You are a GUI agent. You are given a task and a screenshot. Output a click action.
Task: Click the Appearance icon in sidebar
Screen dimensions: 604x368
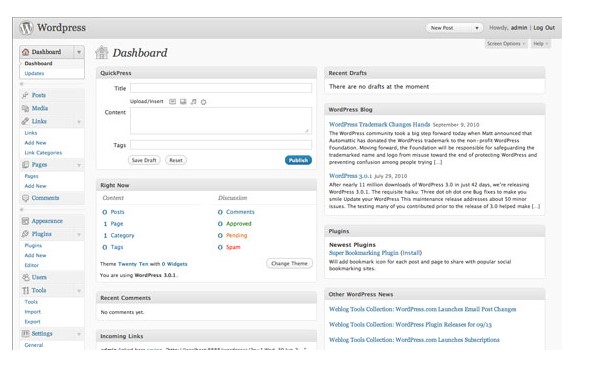click(x=25, y=221)
